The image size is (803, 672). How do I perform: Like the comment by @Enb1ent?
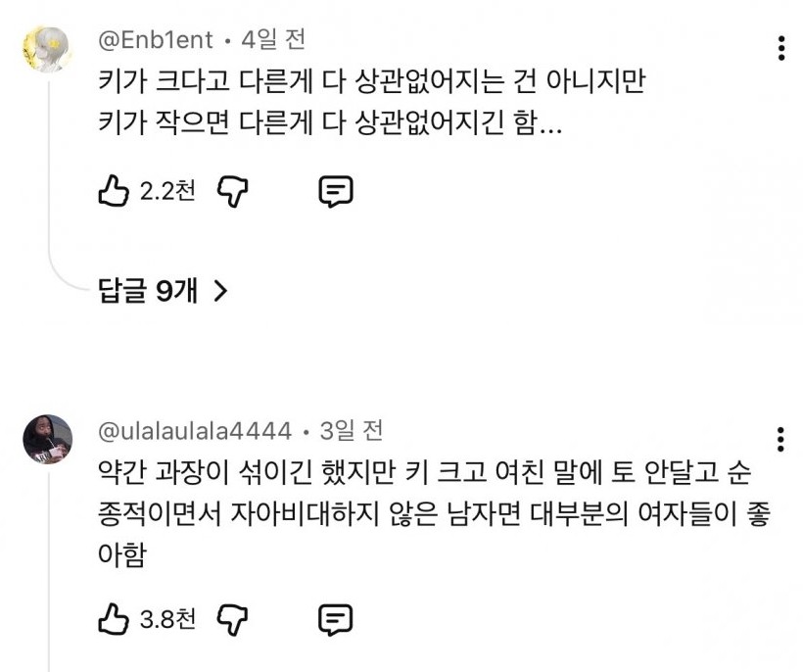click(x=115, y=191)
